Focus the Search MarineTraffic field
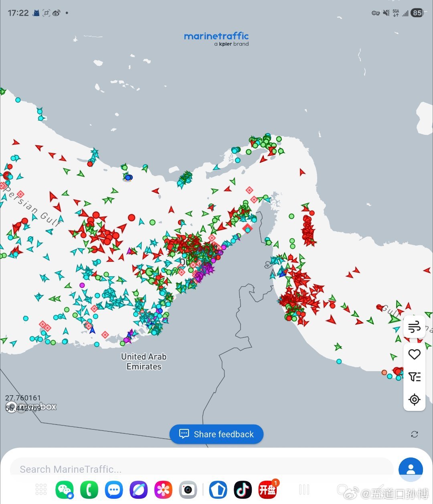The height and width of the screenshot is (504, 433). (201, 469)
